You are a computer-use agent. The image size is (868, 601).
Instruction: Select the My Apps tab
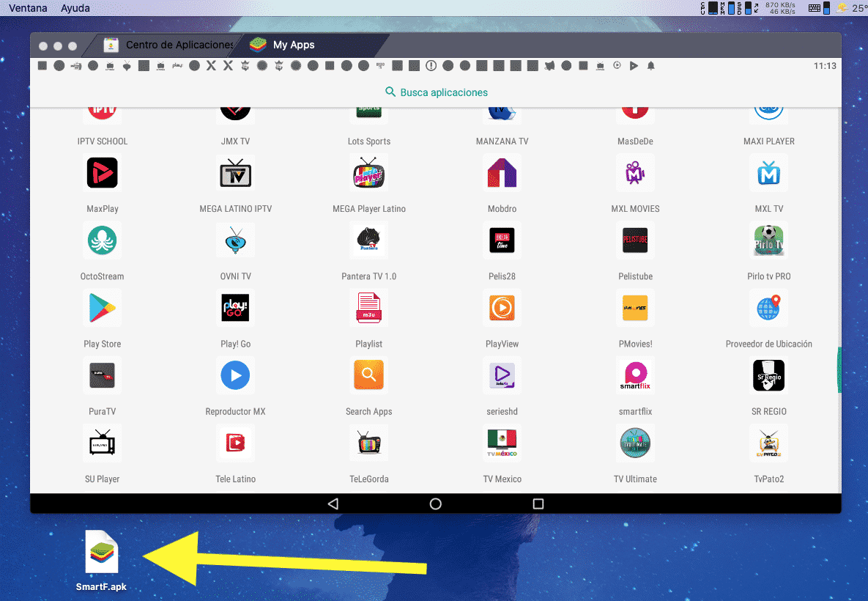293,45
